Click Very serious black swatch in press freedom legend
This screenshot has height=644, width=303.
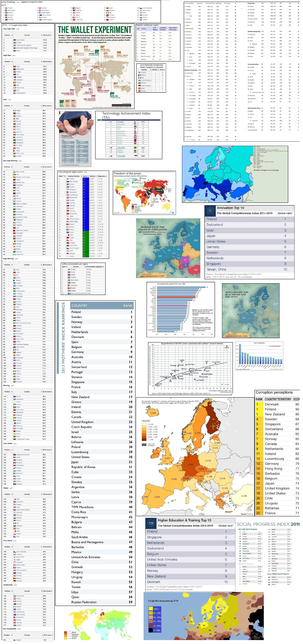pyautogui.click(x=133, y=206)
